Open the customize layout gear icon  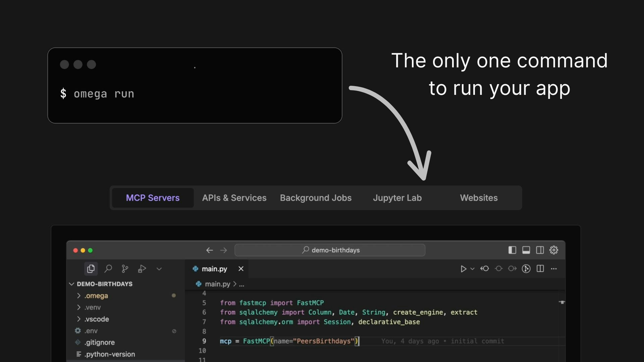[x=554, y=250]
